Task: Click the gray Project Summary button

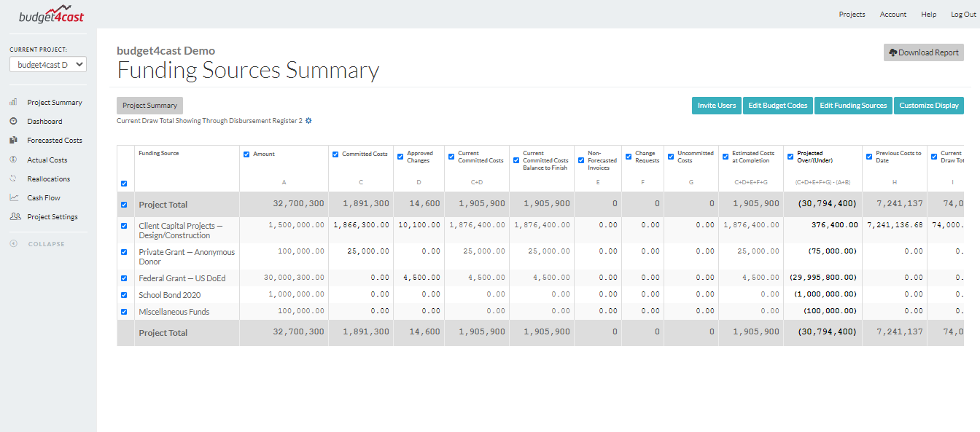Action: [x=149, y=106]
